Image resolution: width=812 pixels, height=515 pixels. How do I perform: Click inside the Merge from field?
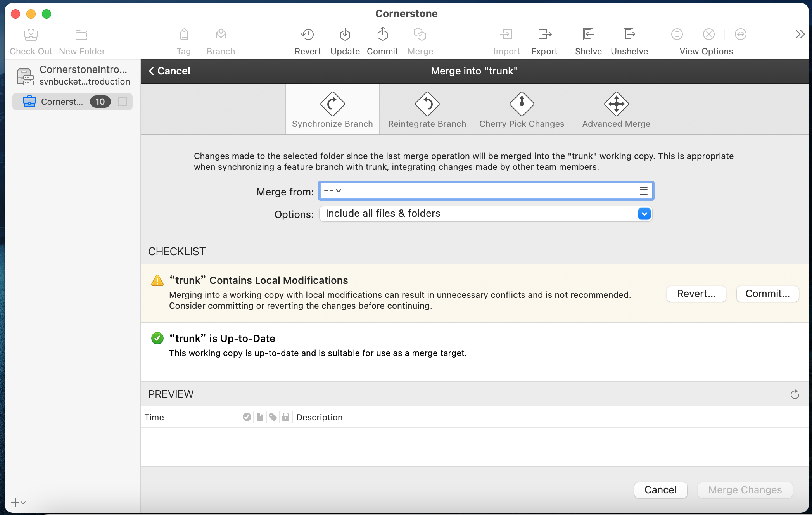[x=486, y=191]
